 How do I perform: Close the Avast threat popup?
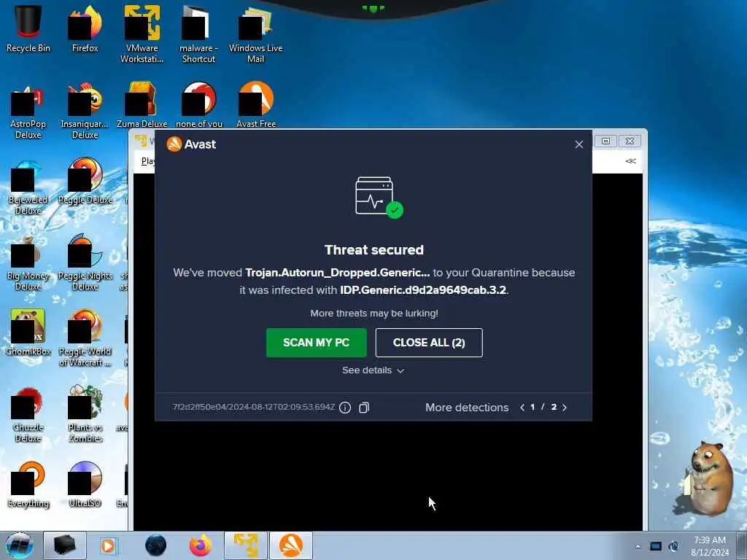(x=578, y=144)
